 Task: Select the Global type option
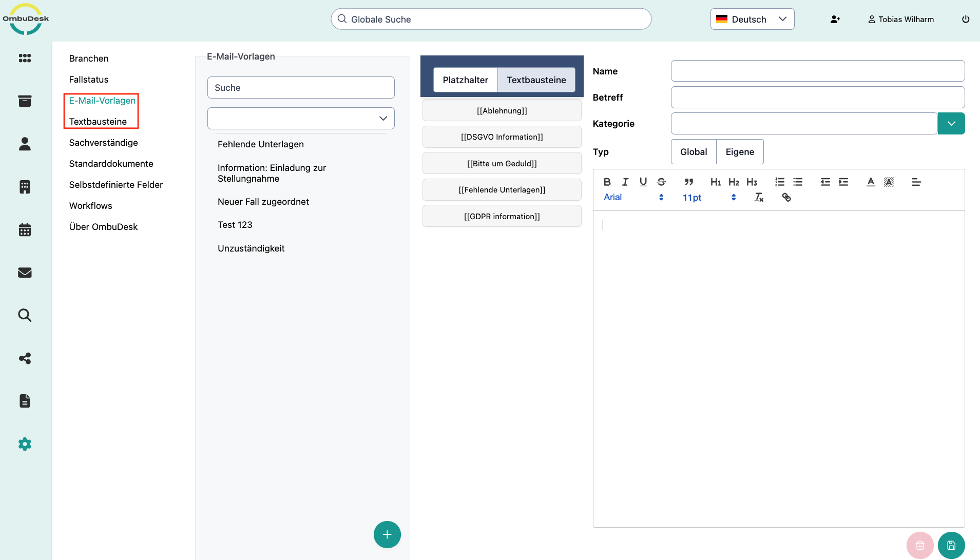coord(694,151)
